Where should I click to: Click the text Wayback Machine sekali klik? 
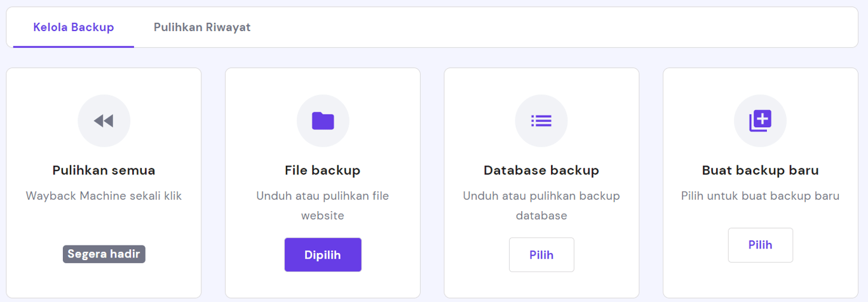point(104,196)
